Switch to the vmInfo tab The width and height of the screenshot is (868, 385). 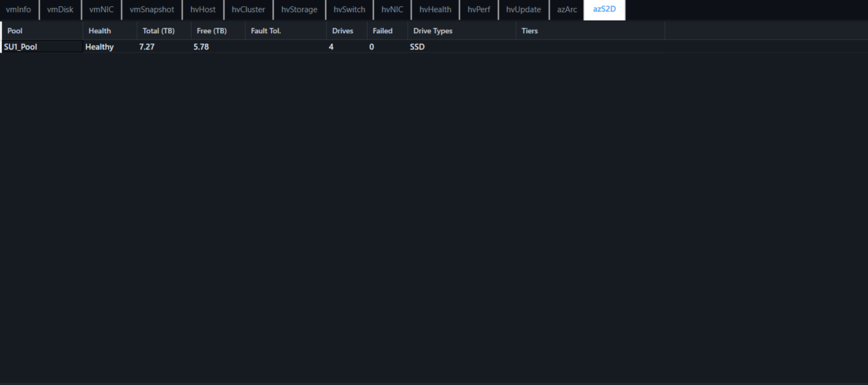click(18, 9)
